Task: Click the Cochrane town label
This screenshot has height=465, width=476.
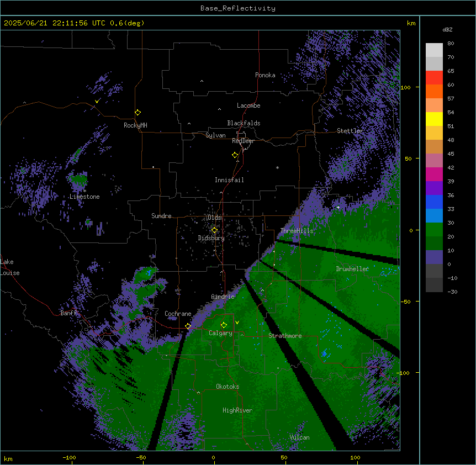Action: (178, 314)
